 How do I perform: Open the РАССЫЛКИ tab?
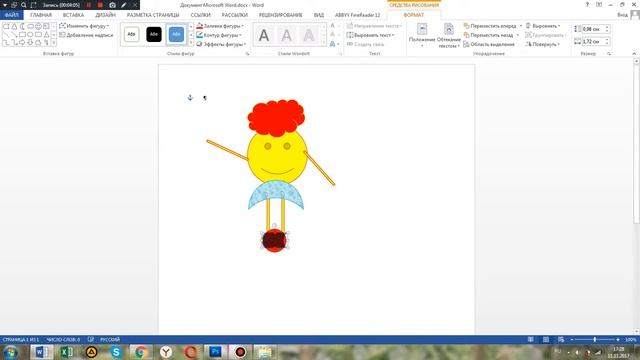(x=235, y=15)
